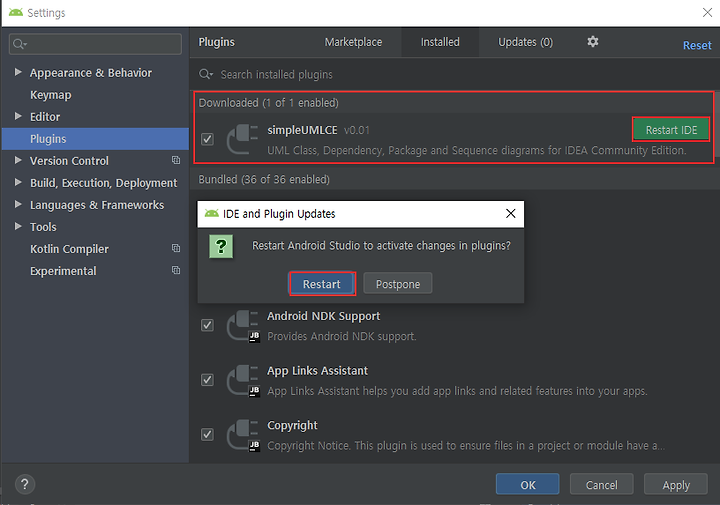
Task: Open Experimental settings
Action: [x=63, y=271]
